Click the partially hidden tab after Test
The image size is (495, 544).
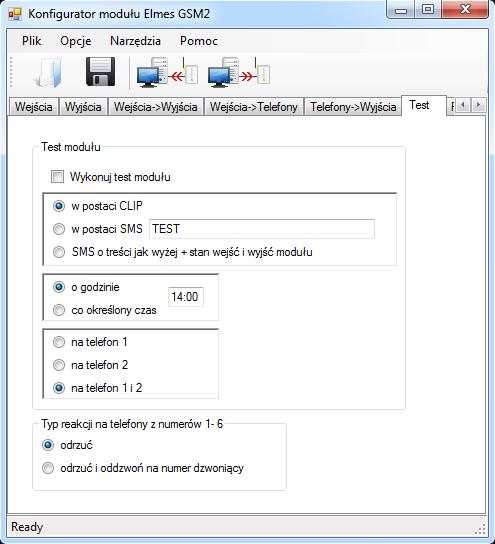pyautogui.click(x=451, y=107)
